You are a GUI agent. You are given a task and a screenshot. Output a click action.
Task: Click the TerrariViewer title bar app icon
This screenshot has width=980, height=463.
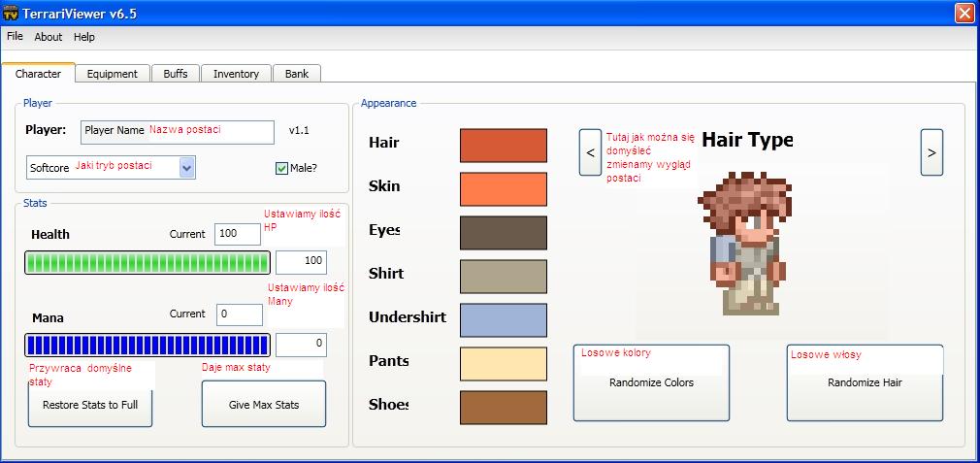coord(11,13)
